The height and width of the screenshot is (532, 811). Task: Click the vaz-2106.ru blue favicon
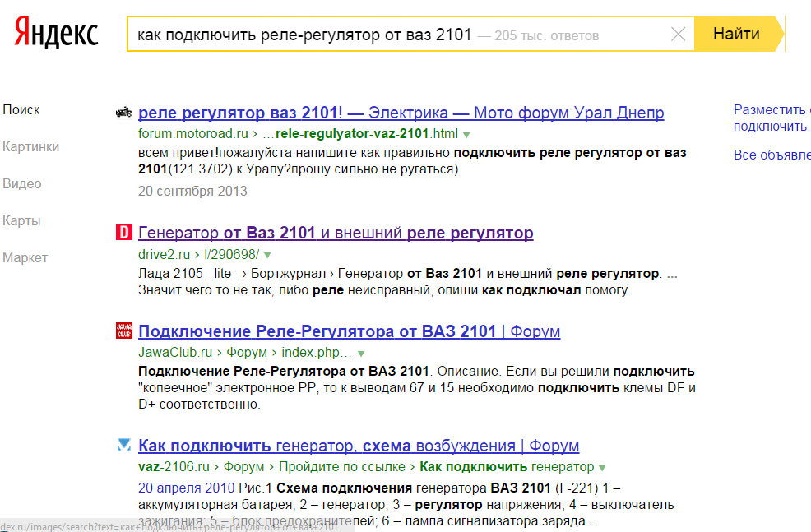(123, 445)
